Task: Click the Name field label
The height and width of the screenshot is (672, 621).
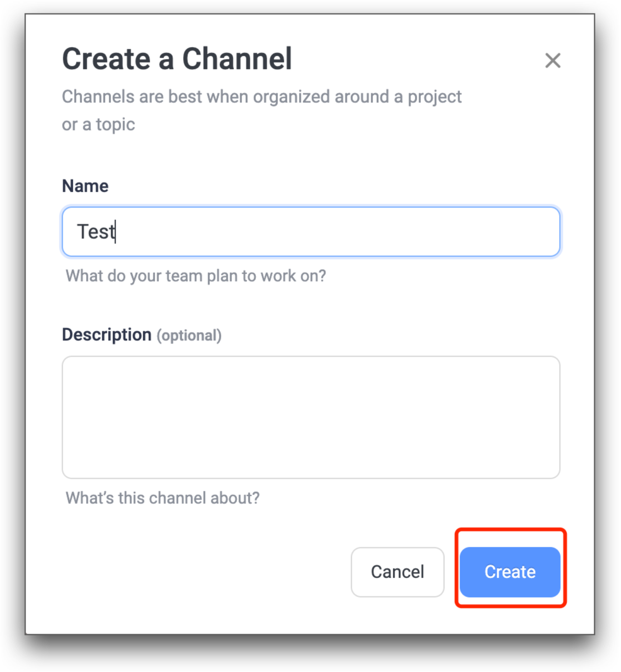Action: [x=85, y=186]
